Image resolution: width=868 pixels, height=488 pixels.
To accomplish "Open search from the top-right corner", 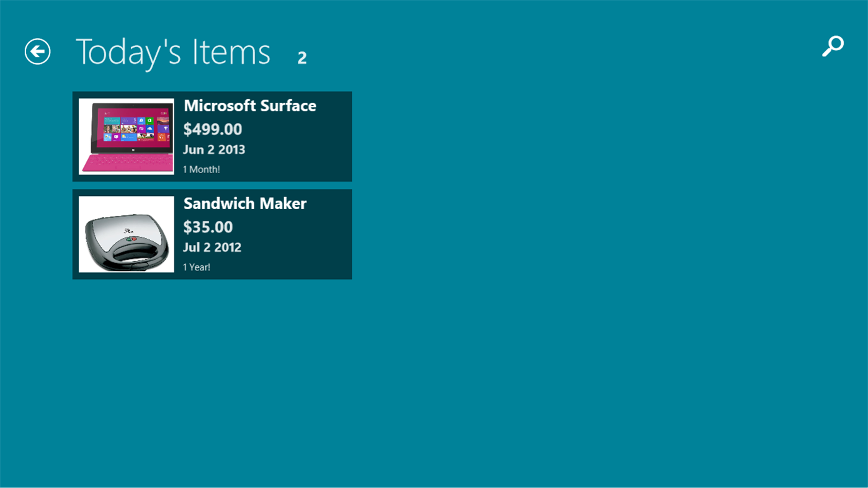I will tap(832, 46).
